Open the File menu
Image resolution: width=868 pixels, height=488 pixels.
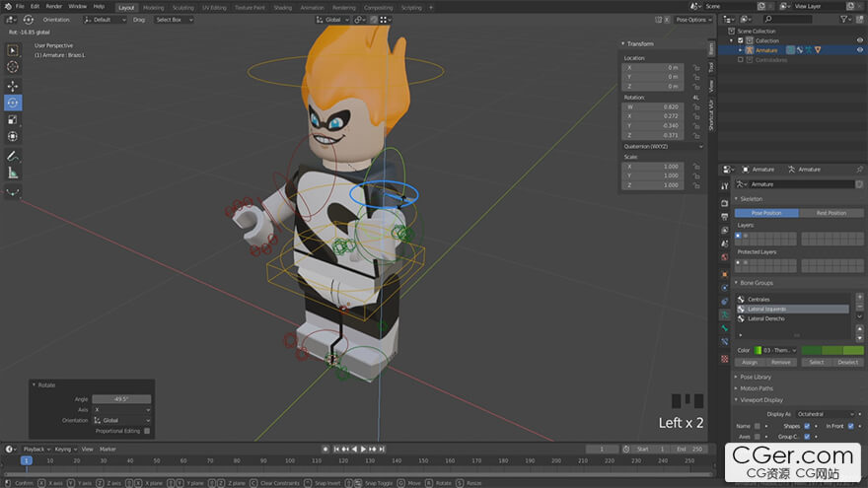20,6
